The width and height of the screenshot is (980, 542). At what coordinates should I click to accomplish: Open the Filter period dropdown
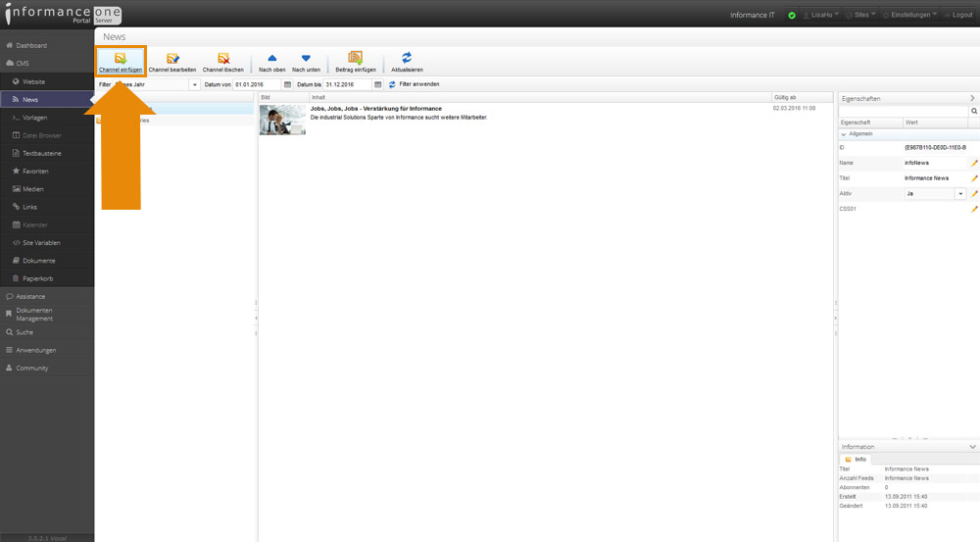pos(194,84)
